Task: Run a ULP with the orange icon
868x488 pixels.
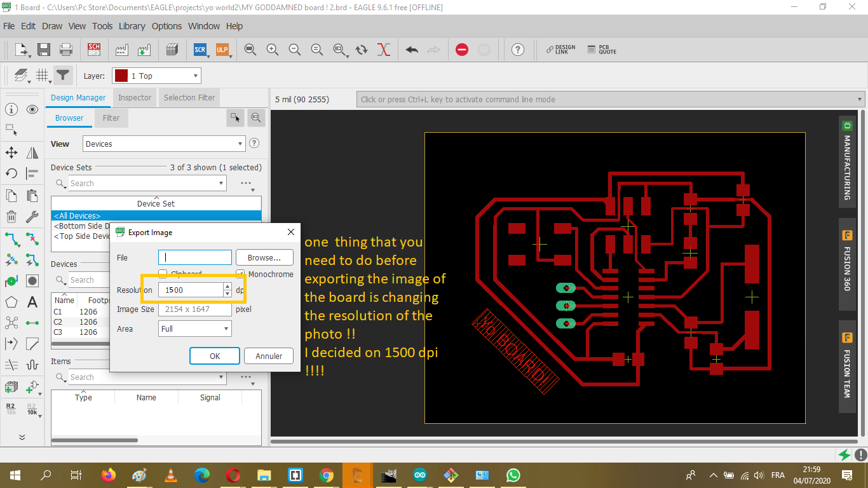Action: (x=222, y=50)
